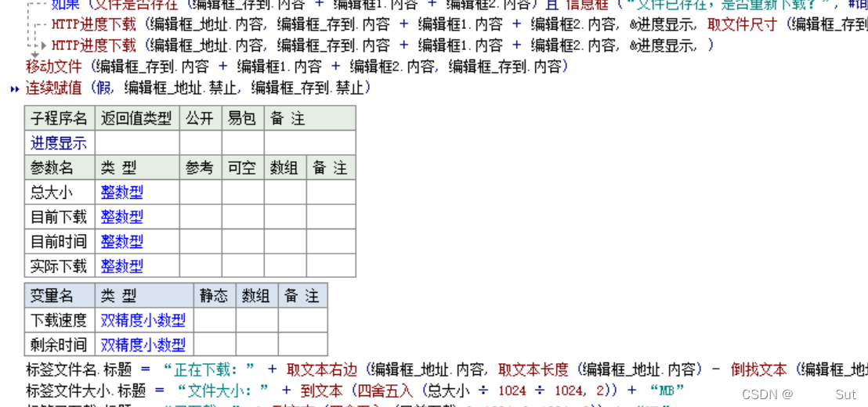The width and height of the screenshot is (868, 407).
Task: Click the 公开 column header
Action: coord(201,117)
